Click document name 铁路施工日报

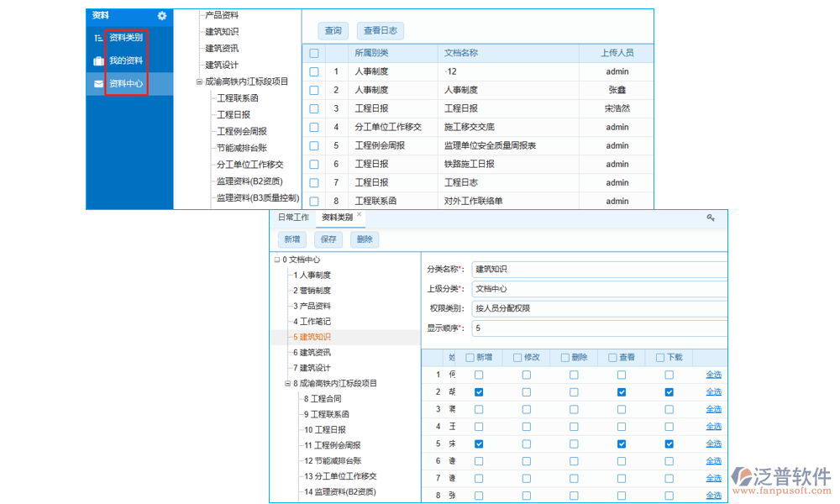470,165
